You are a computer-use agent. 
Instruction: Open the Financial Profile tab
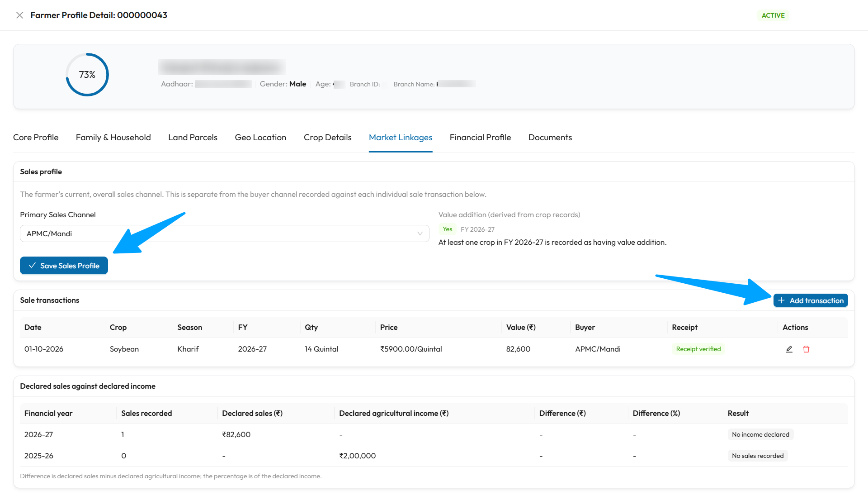pyautogui.click(x=480, y=138)
